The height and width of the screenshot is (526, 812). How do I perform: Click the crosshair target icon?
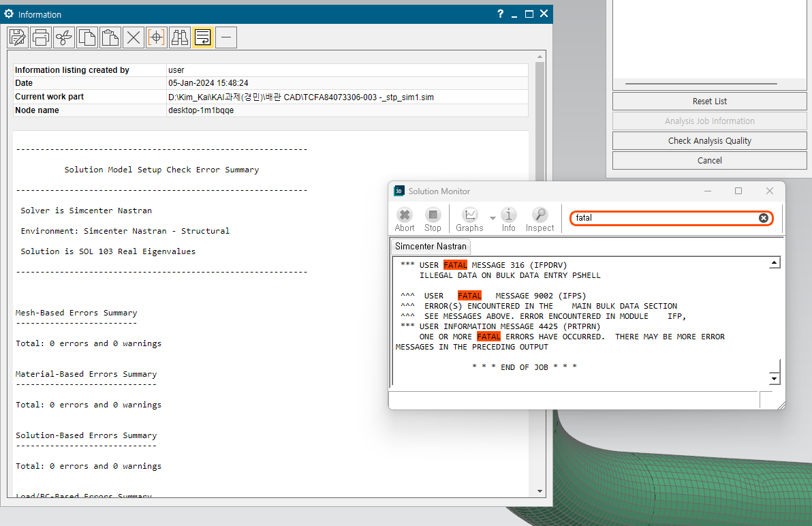(157, 37)
